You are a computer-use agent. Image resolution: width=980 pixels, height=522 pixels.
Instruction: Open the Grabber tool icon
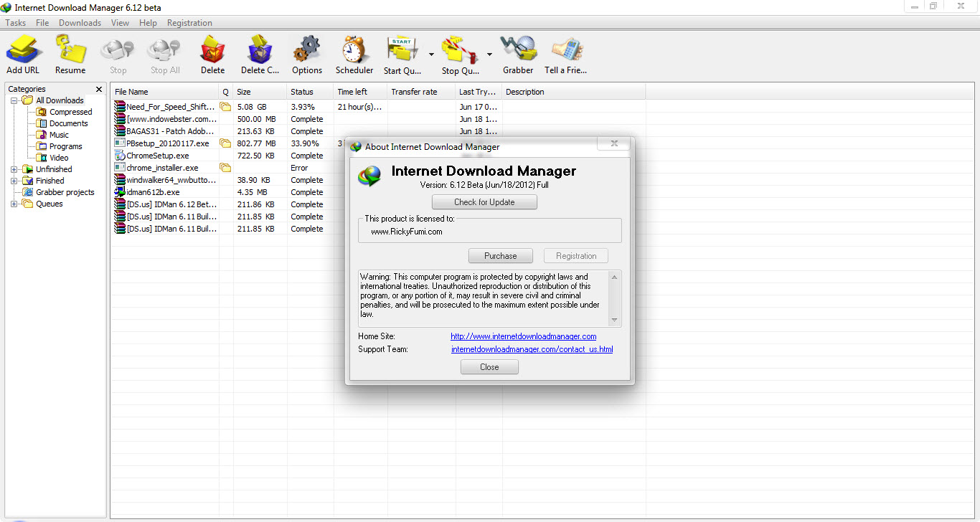pyautogui.click(x=518, y=49)
